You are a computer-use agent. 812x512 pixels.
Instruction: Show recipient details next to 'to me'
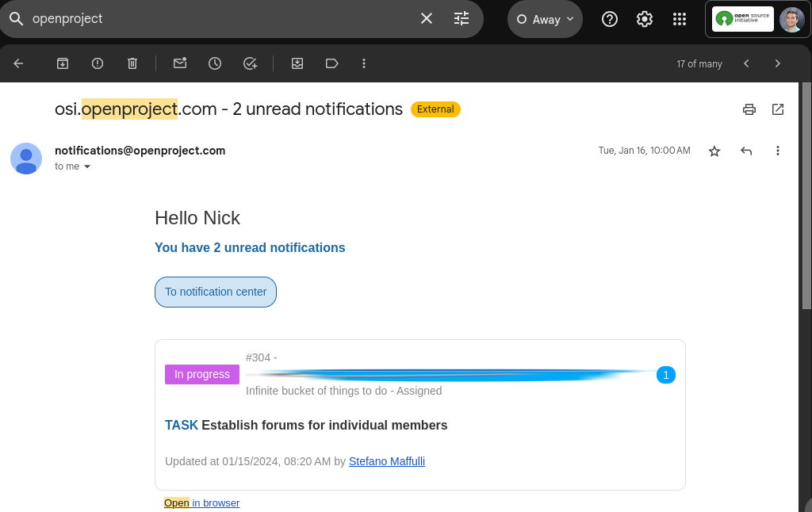87,166
